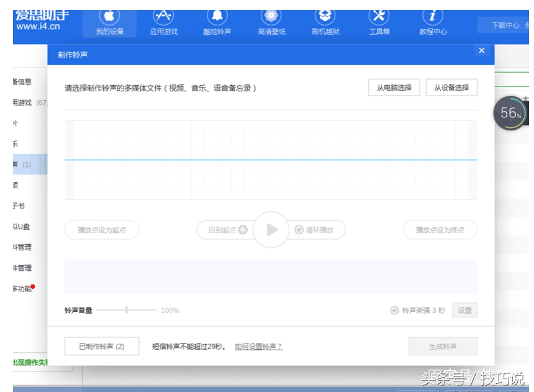Open 下载中心 in top bar
Viewport: 534px width, 392px height.
coord(505,25)
